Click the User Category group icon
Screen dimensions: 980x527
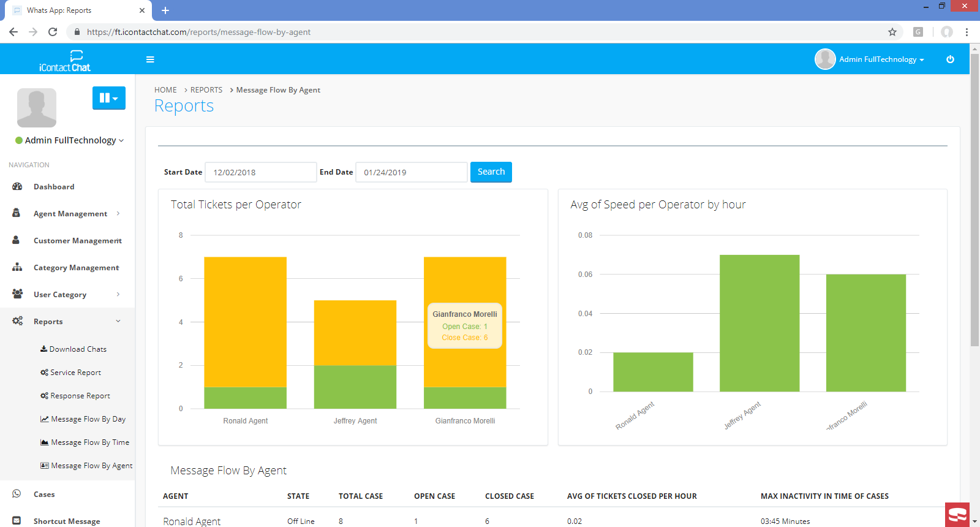(x=17, y=294)
